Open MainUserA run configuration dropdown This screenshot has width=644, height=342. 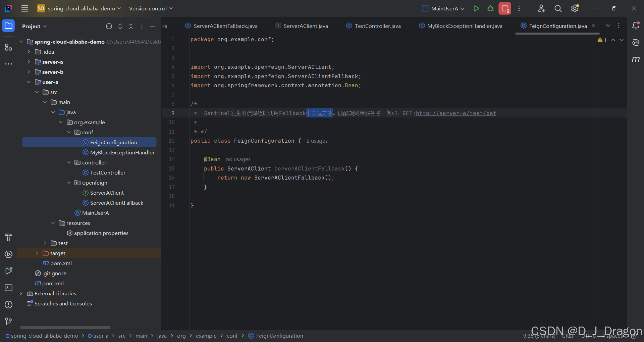(x=443, y=8)
